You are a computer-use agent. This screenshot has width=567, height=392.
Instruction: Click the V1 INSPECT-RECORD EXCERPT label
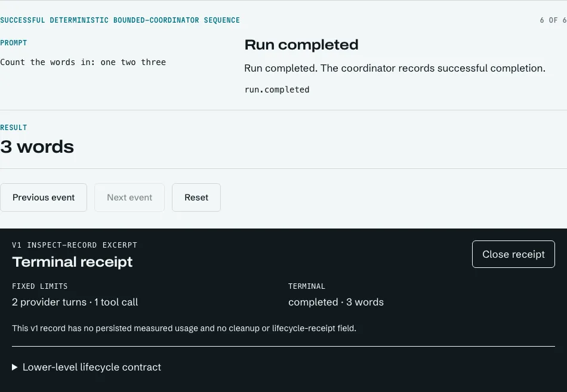[x=75, y=245]
